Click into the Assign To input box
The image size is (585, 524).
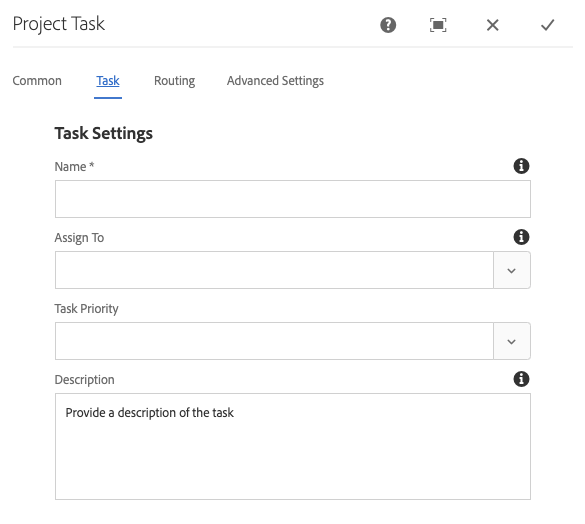tap(274, 270)
